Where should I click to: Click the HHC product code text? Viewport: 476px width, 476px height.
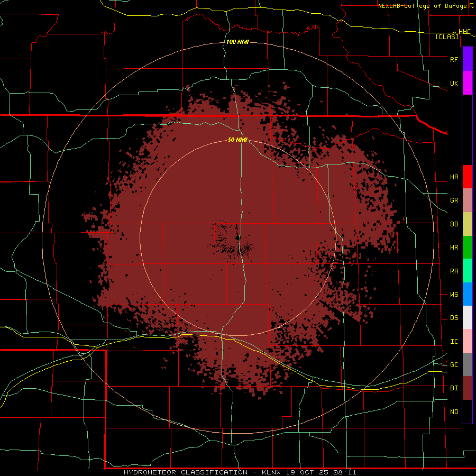pos(464,32)
